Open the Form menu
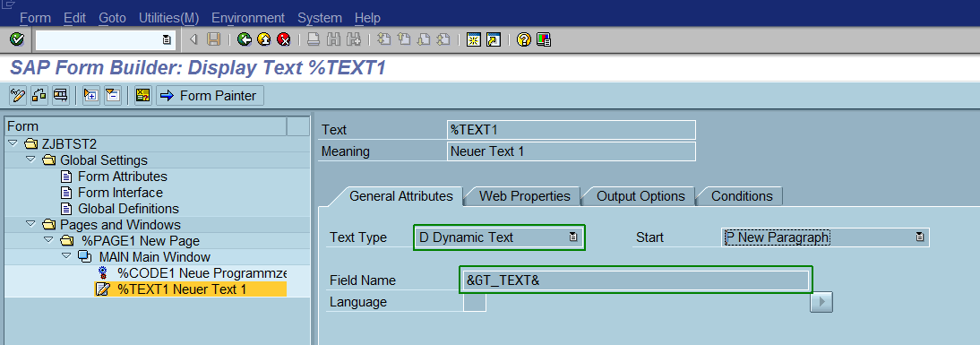The width and height of the screenshot is (980, 345). tap(35, 18)
